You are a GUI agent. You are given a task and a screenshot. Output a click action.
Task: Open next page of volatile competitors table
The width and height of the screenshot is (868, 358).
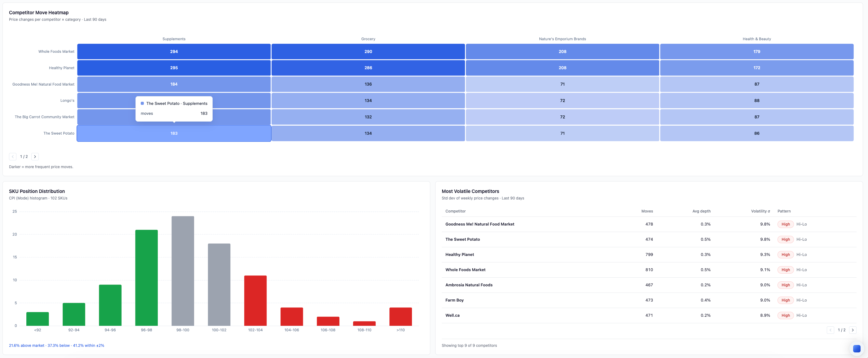852,330
